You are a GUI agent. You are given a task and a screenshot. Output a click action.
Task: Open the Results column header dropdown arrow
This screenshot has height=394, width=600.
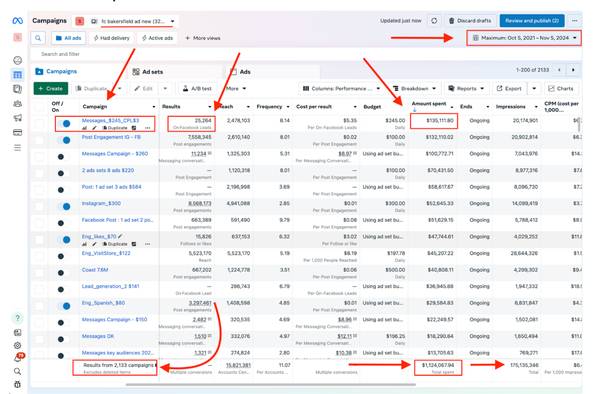(x=210, y=107)
